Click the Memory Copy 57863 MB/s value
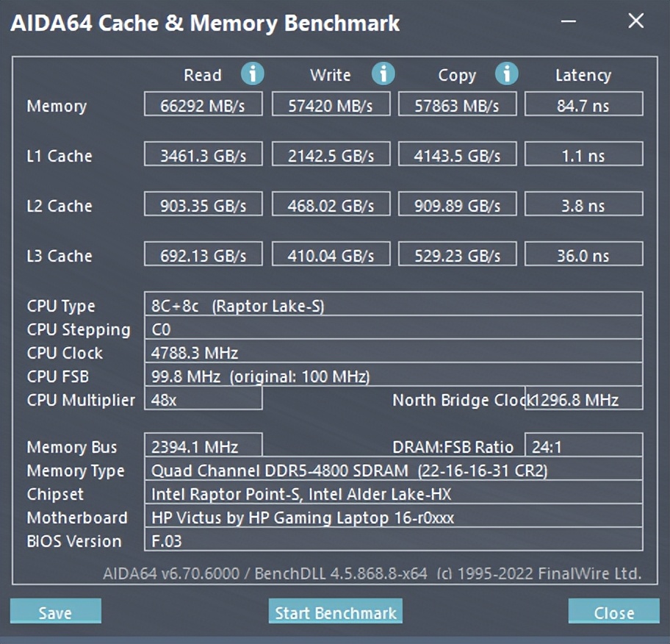670x644 pixels. click(457, 104)
